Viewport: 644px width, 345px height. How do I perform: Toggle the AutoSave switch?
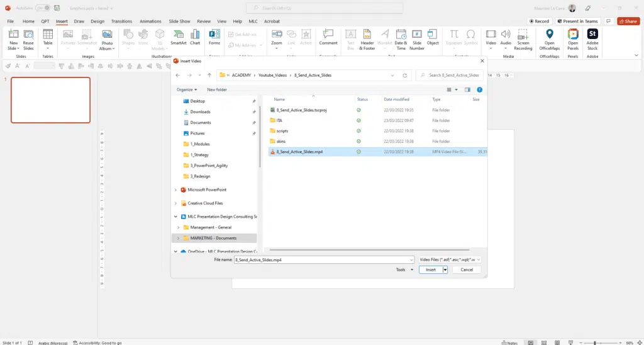tap(42, 8)
